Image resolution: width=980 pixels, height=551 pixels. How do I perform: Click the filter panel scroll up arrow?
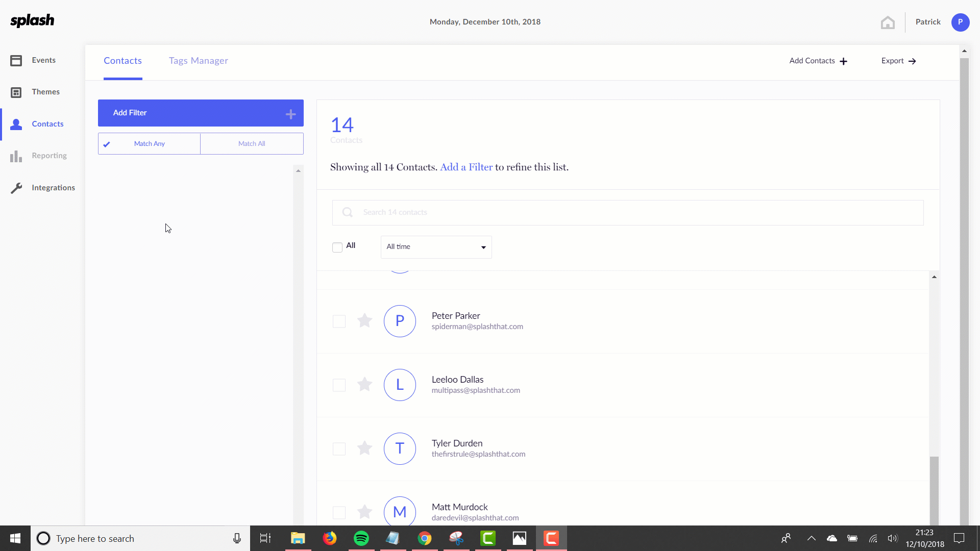coord(298,171)
